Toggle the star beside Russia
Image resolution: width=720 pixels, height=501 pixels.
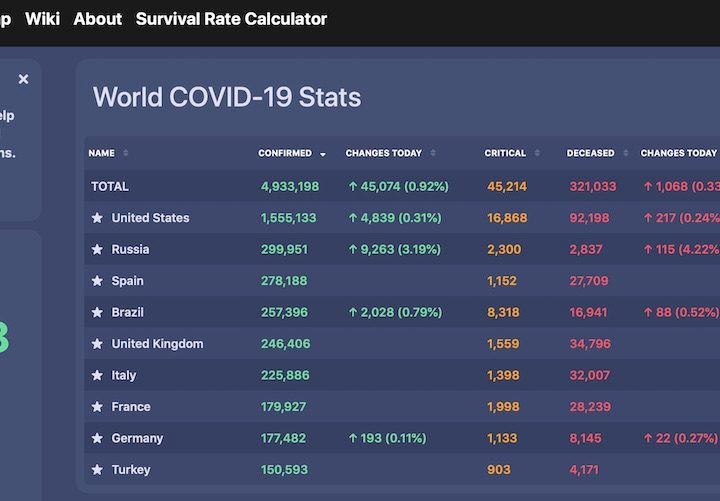[x=97, y=249]
